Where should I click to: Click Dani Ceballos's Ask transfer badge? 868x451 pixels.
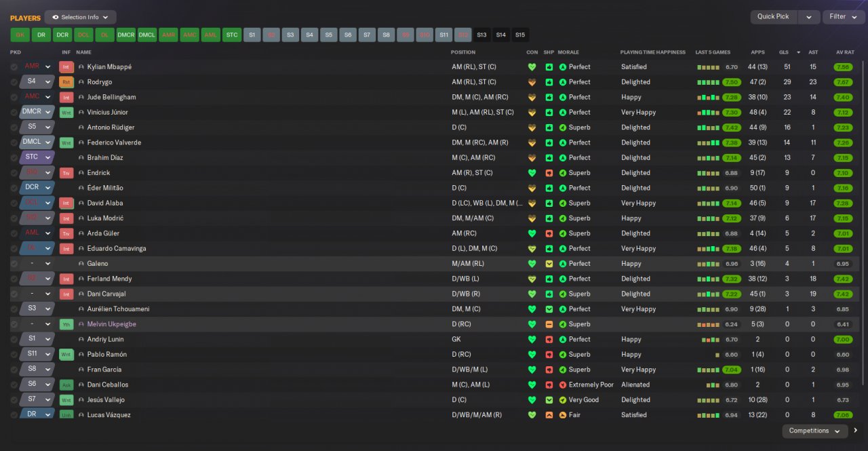tap(66, 385)
